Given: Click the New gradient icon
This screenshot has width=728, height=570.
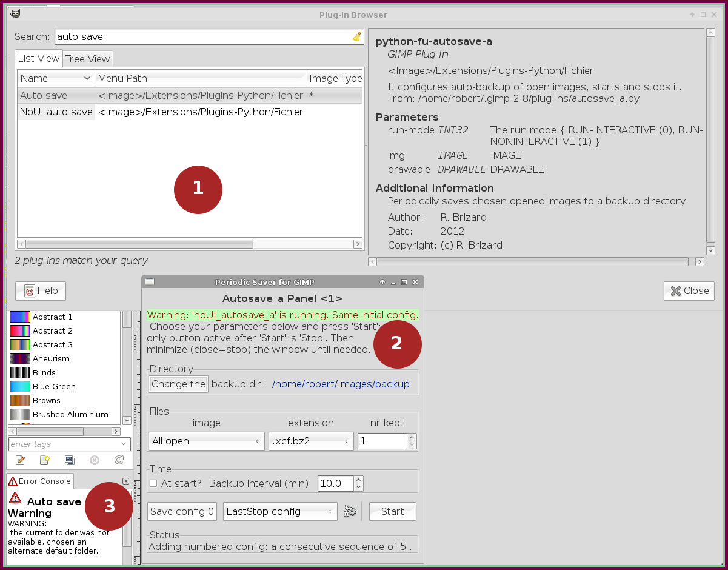Looking at the screenshot, I should click(x=45, y=460).
